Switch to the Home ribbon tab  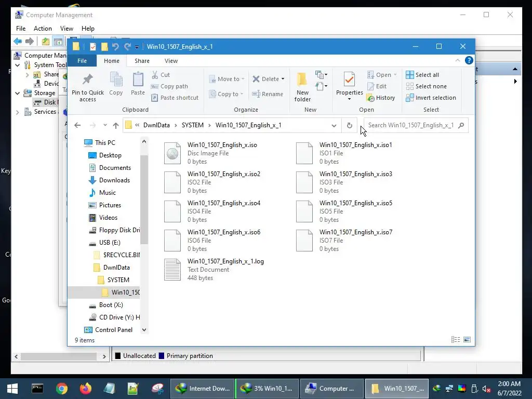112,61
